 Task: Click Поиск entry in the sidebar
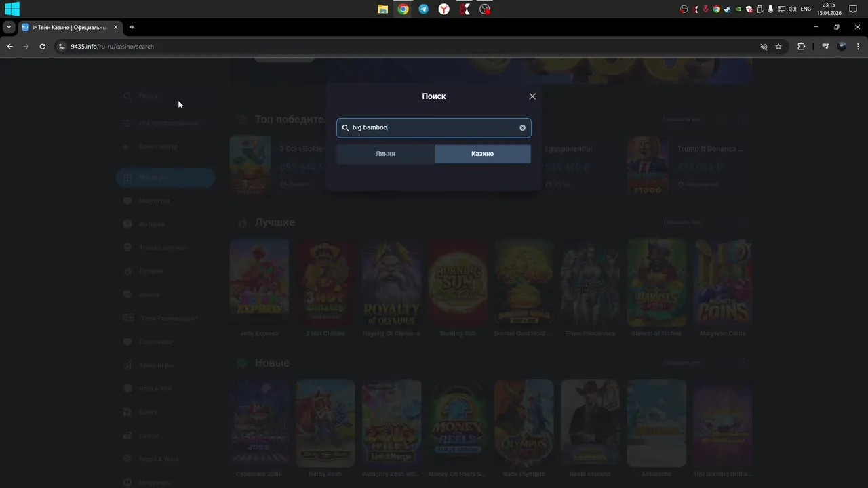coord(165,96)
